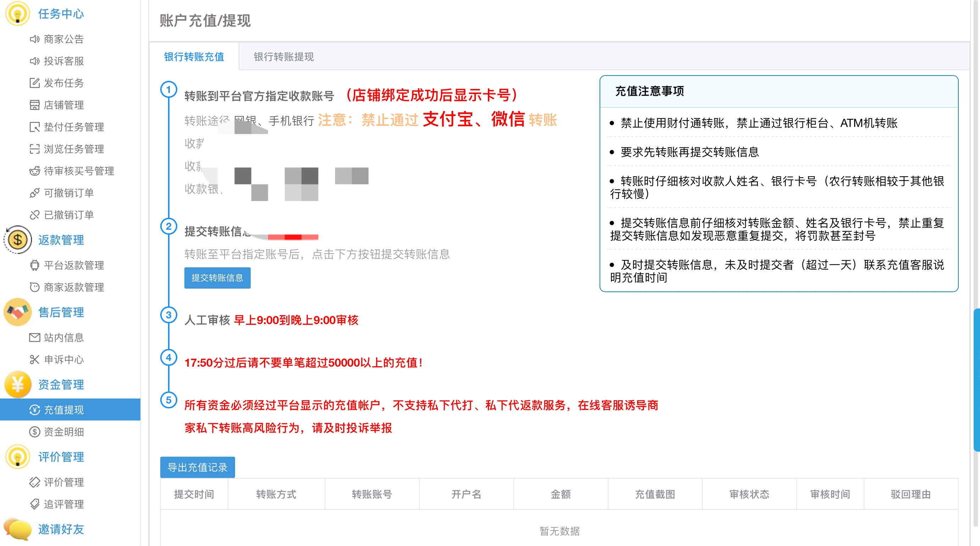980x546 pixels.
Task: Expand the 返款管理 menu section
Action: [61, 240]
